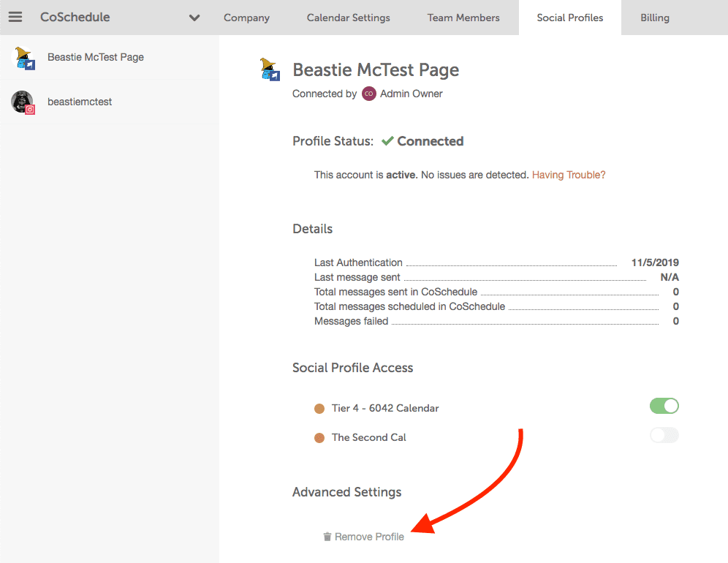Select Beastie McTest Page in sidebar

(x=110, y=58)
